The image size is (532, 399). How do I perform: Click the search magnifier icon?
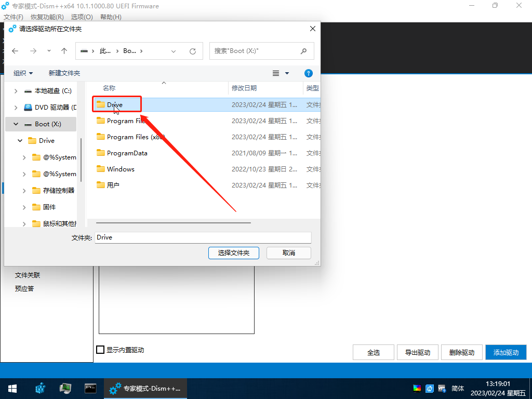click(304, 51)
